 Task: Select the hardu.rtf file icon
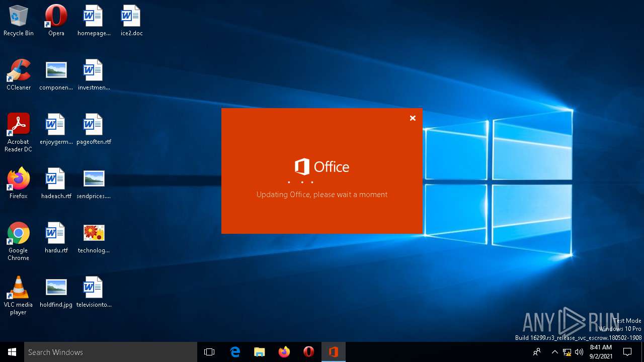pos(56,238)
